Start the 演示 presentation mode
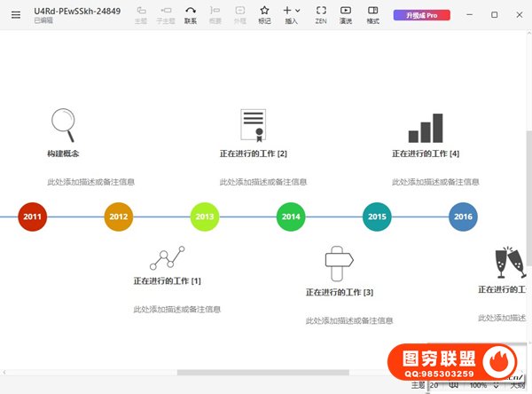This screenshot has width=532, height=394. click(346, 14)
